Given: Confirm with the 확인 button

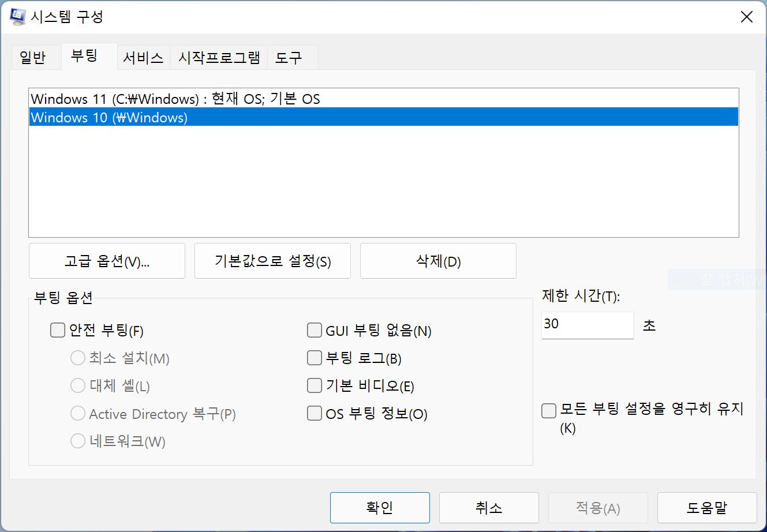Looking at the screenshot, I should click(380, 508).
